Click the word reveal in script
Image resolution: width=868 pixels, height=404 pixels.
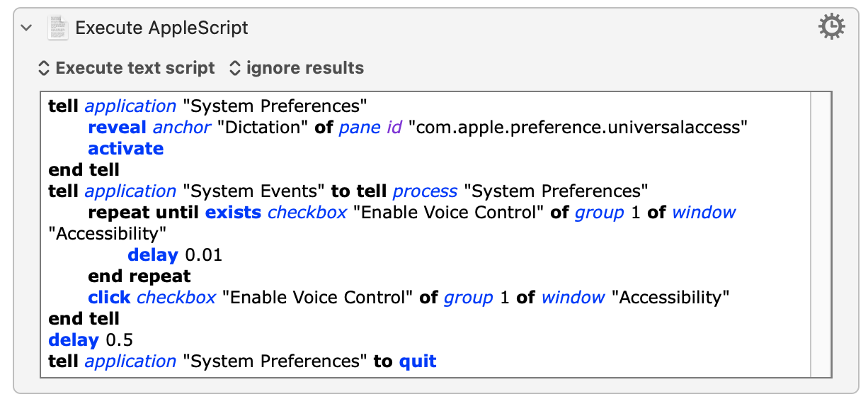(118, 128)
